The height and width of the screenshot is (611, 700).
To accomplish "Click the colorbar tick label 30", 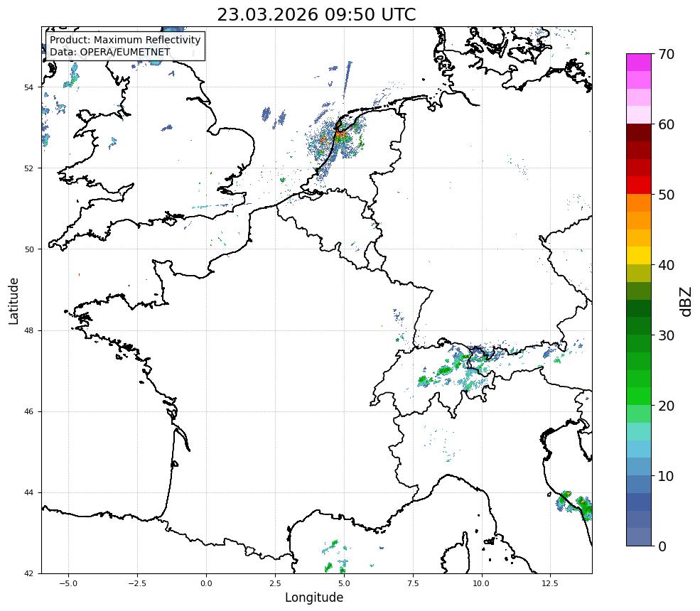I will click(666, 335).
